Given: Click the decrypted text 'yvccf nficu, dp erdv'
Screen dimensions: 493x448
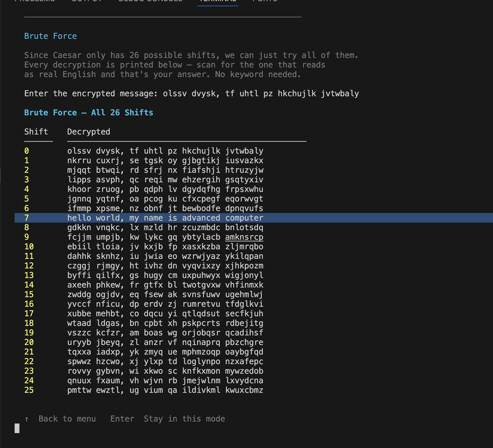Looking at the screenshot, I should click(x=115, y=304).
